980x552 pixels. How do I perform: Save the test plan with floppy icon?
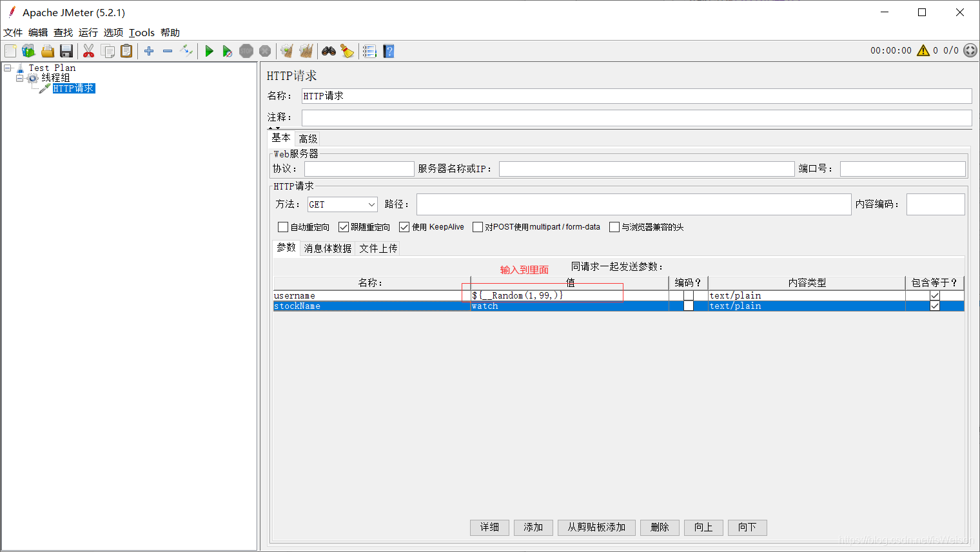point(66,51)
